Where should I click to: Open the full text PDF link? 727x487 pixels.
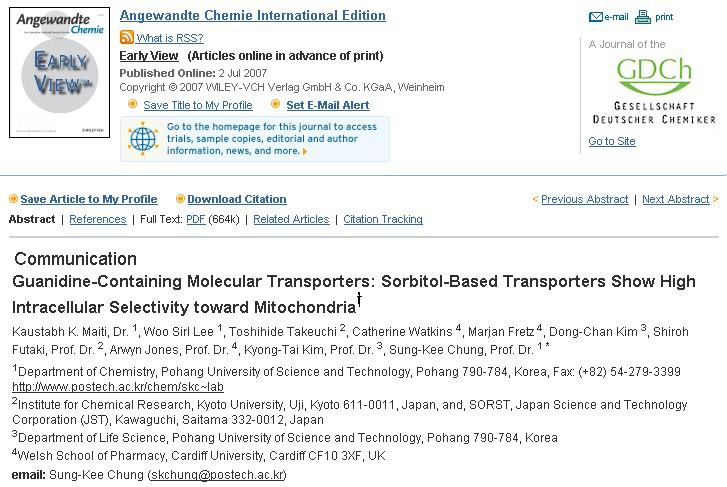(196, 219)
